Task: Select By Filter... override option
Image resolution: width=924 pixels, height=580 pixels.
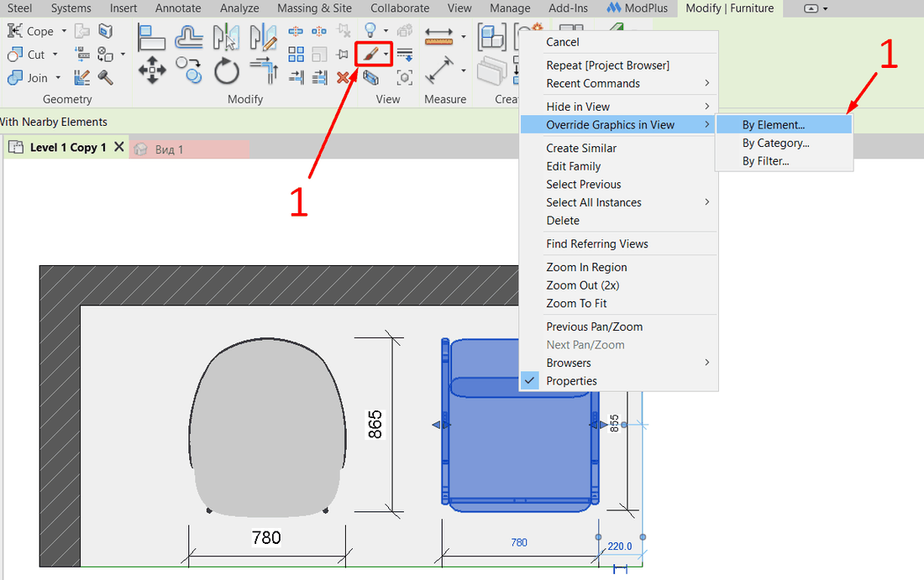Action: click(784, 161)
